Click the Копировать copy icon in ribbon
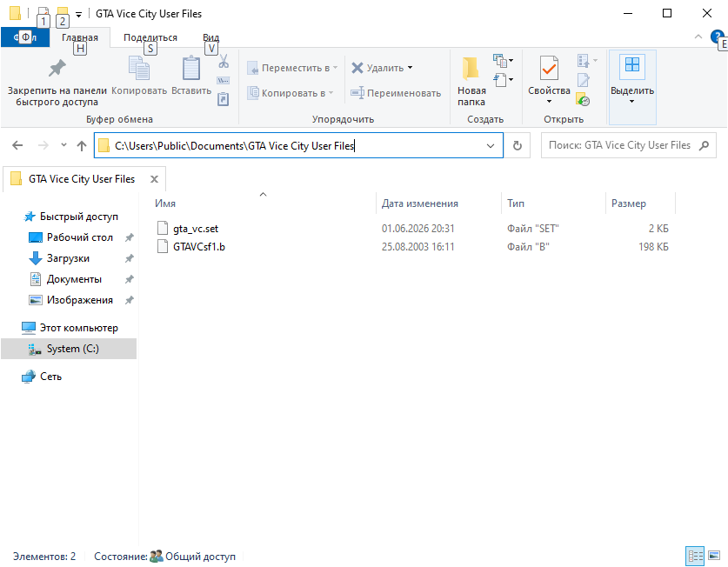Viewport: 728px width, 567px height. pyautogui.click(x=139, y=68)
